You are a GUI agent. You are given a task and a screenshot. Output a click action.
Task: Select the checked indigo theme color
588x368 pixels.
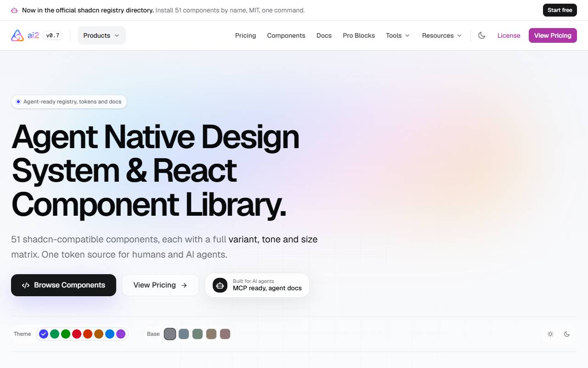click(x=44, y=334)
